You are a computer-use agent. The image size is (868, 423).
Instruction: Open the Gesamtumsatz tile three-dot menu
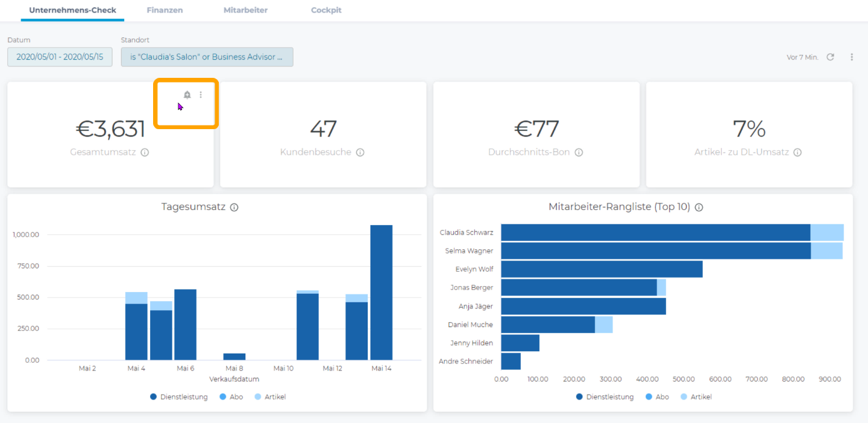pyautogui.click(x=201, y=95)
